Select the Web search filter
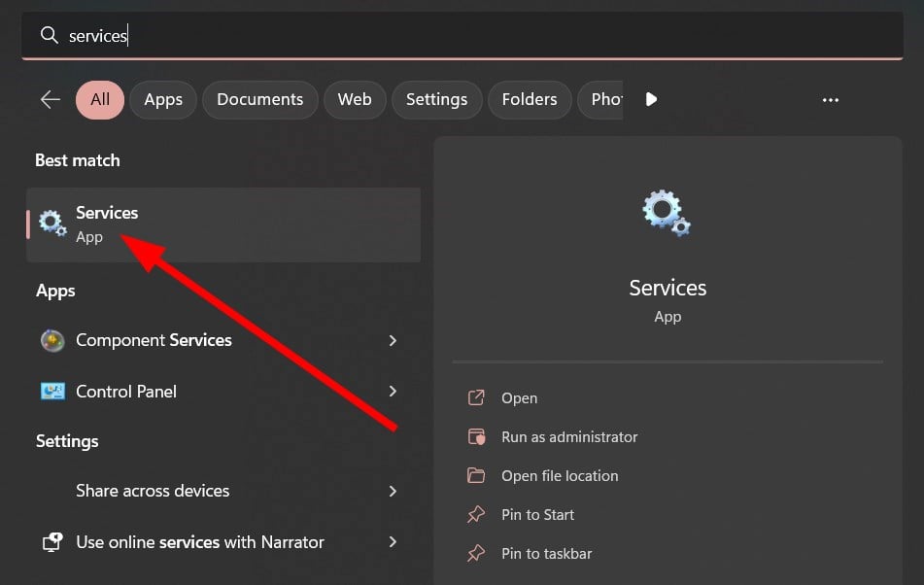Screen dimensions: 924x585 [355, 99]
